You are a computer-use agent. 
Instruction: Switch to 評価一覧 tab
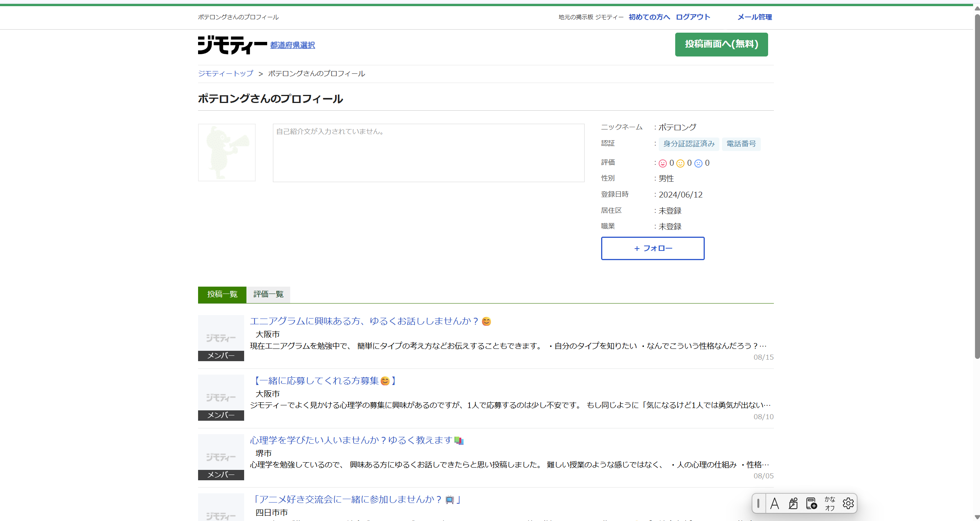pos(268,295)
